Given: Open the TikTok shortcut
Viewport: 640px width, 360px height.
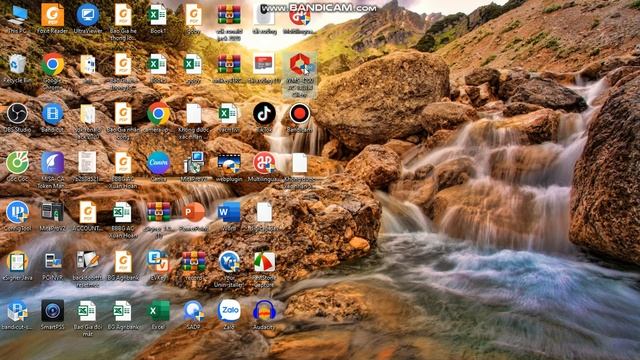Looking at the screenshot, I should coord(264,118).
